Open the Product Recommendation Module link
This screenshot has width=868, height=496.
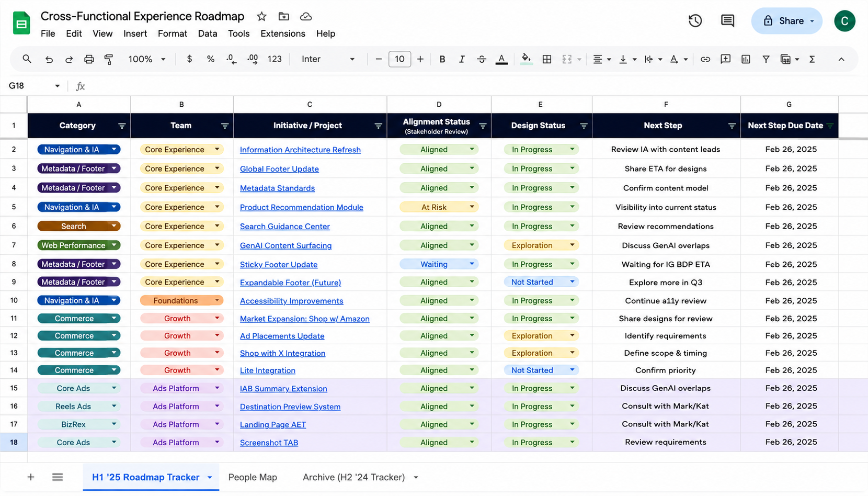[x=302, y=207]
